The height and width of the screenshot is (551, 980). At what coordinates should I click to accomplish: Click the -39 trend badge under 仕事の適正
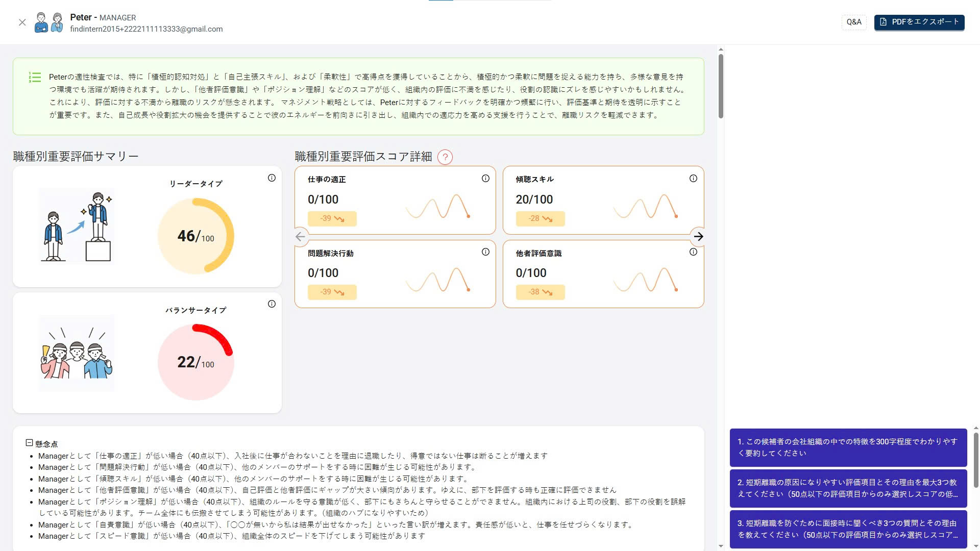(x=332, y=218)
